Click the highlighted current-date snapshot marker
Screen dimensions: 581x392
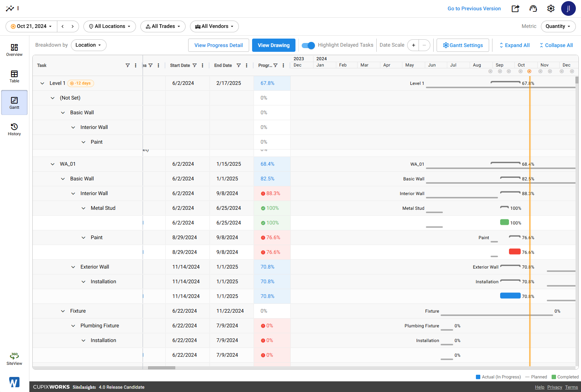pyautogui.click(x=529, y=71)
